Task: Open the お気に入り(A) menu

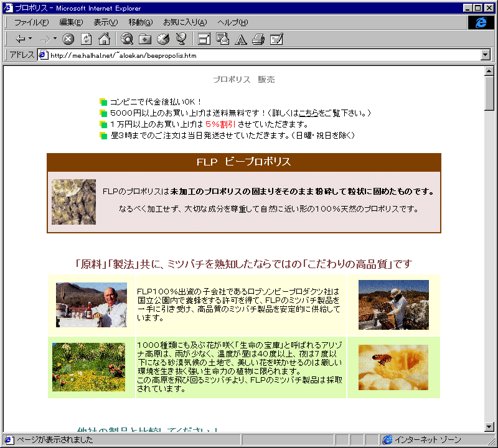Action: pos(185,22)
